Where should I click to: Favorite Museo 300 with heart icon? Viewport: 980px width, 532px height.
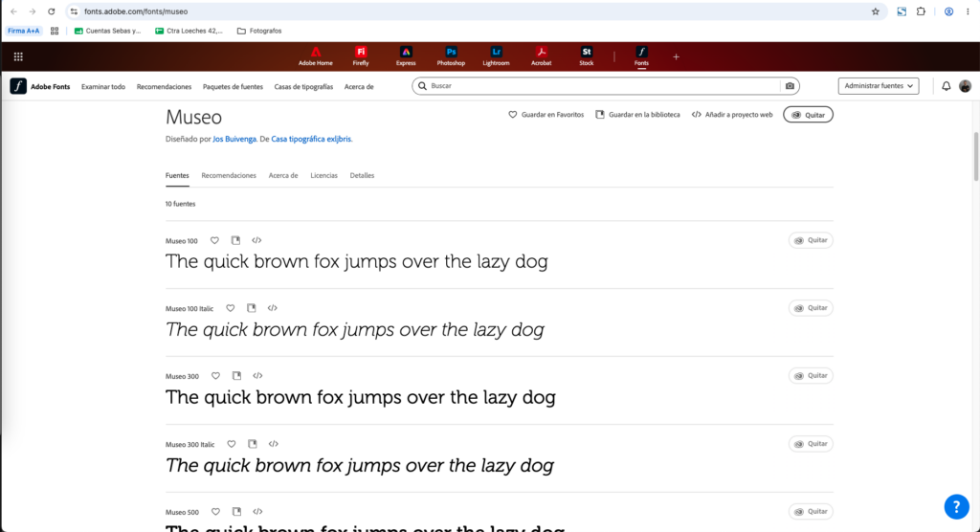215,376
